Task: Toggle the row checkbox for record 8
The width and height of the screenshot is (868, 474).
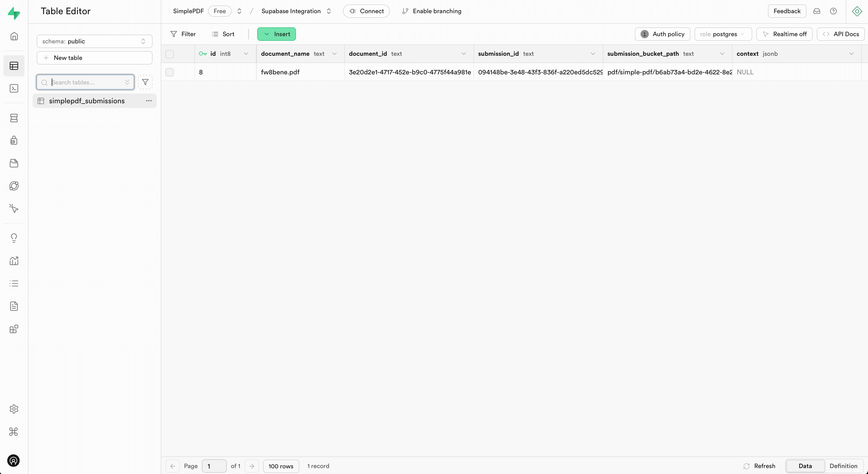Action: [170, 72]
